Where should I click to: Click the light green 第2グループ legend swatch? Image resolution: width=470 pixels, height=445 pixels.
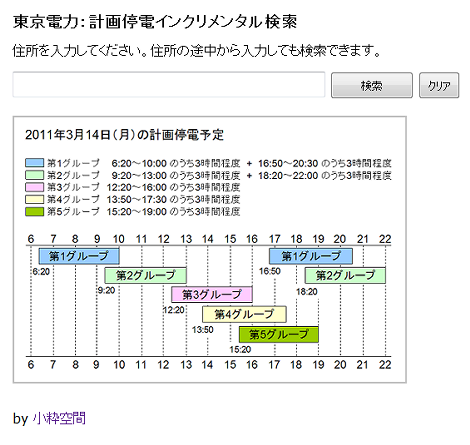[35, 175]
